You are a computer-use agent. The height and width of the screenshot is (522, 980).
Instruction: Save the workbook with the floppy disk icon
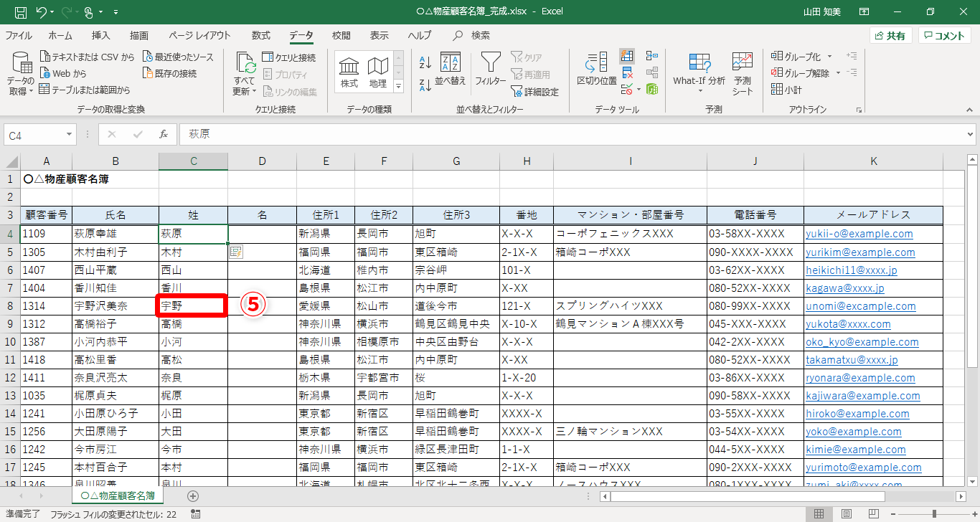click(x=20, y=11)
